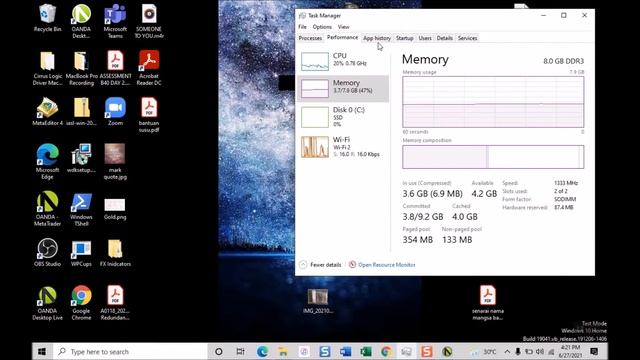Screen dimensions: 640x360
Task: Open the Edge icon in the taskbar
Action: tap(262, 351)
